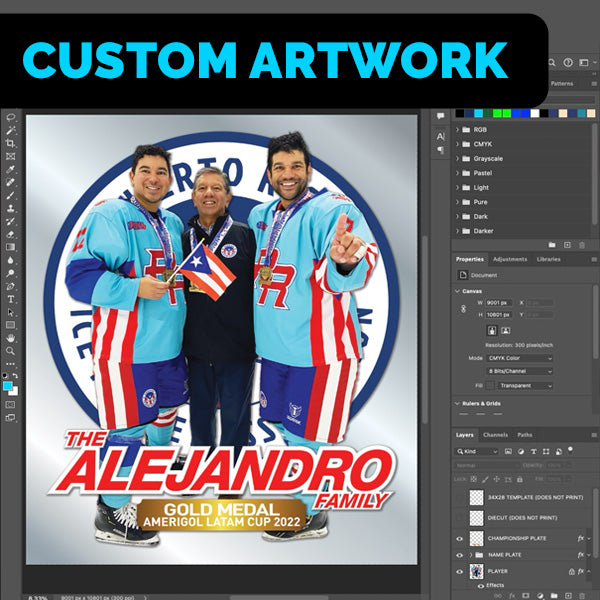Select the Zoom tool in toolbar

10,351
